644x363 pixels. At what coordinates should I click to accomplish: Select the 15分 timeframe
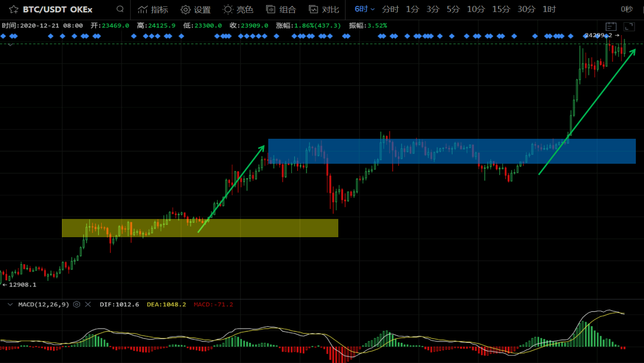click(501, 9)
